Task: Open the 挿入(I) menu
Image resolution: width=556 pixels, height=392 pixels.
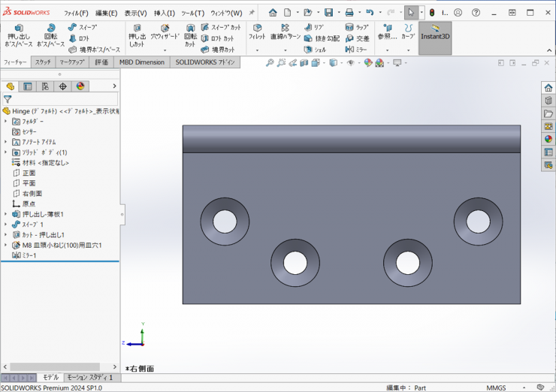Action: click(x=165, y=13)
